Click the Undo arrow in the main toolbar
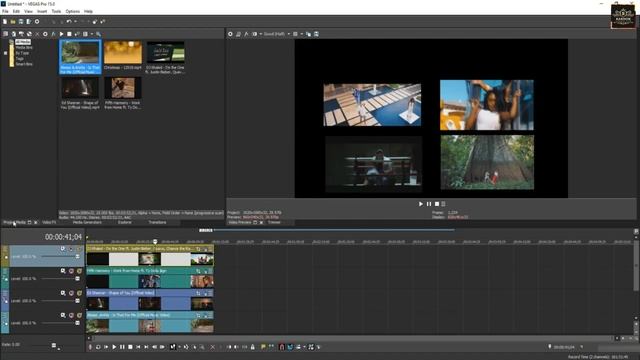The width and height of the screenshot is (640, 360). pos(69,22)
